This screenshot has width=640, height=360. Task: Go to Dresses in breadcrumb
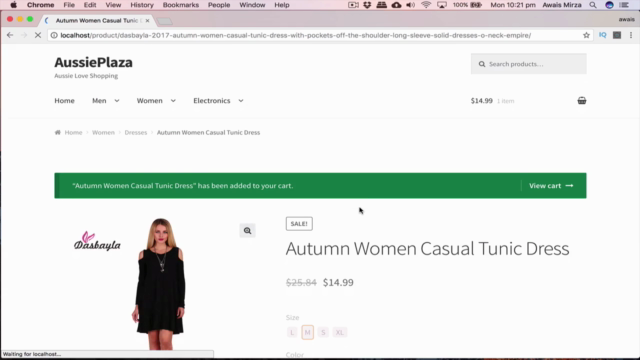pyautogui.click(x=136, y=132)
